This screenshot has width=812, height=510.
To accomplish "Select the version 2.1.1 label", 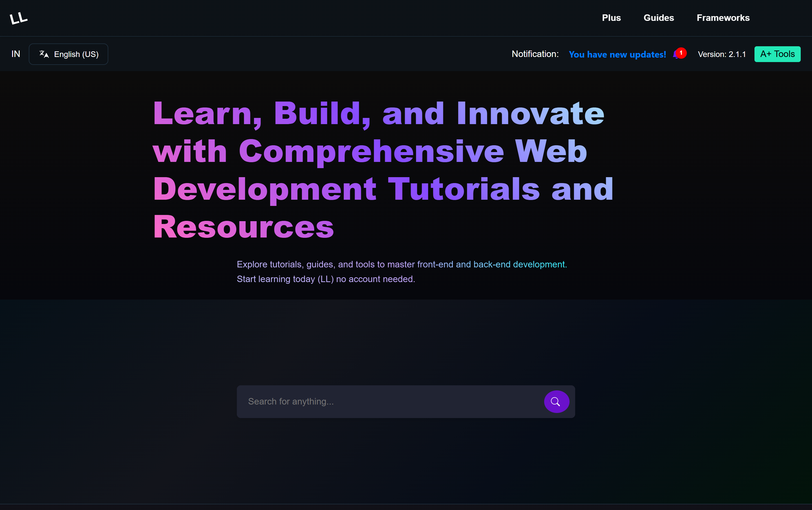I will (x=721, y=54).
